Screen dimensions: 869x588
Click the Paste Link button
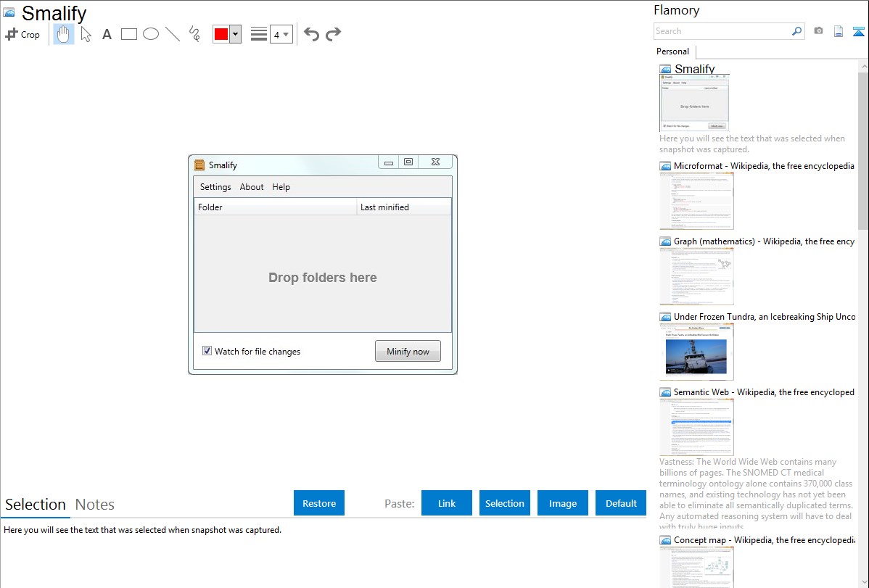pos(447,503)
